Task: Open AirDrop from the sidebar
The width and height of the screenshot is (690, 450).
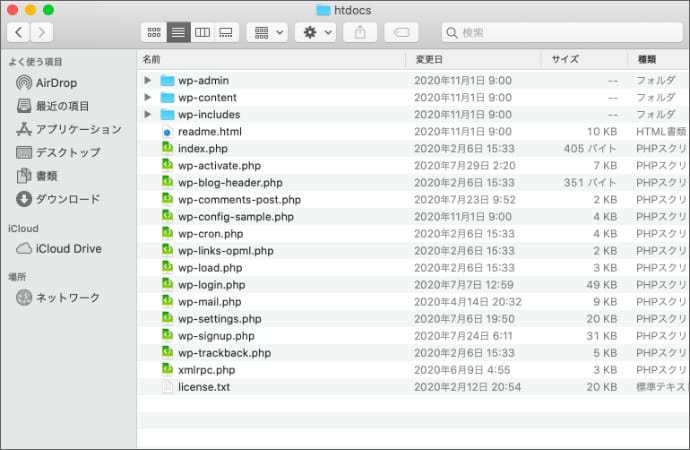Action: click(56, 83)
